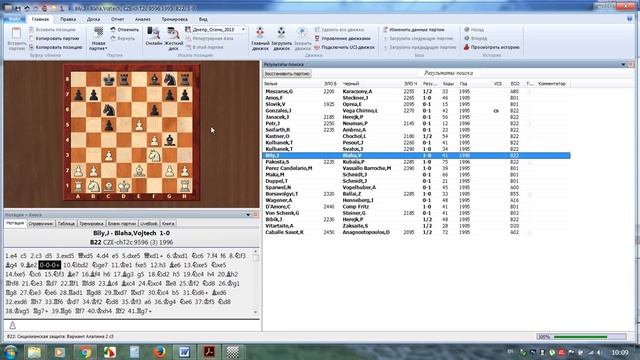The width and height of the screenshot is (640, 360).
Task: Click the notation scrollbar down arrow
Action: (x=256, y=312)
